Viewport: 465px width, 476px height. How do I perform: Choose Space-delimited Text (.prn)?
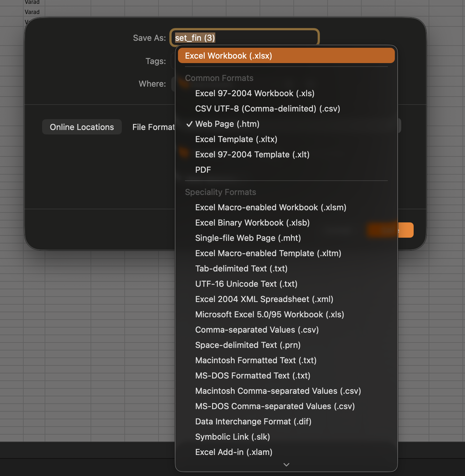(247, 345)
